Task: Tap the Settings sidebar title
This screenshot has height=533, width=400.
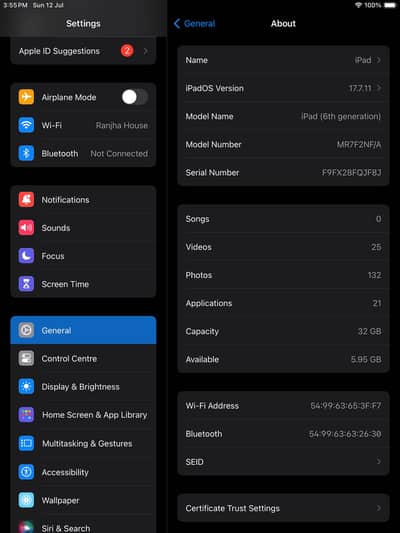Action: coord(83,23)
